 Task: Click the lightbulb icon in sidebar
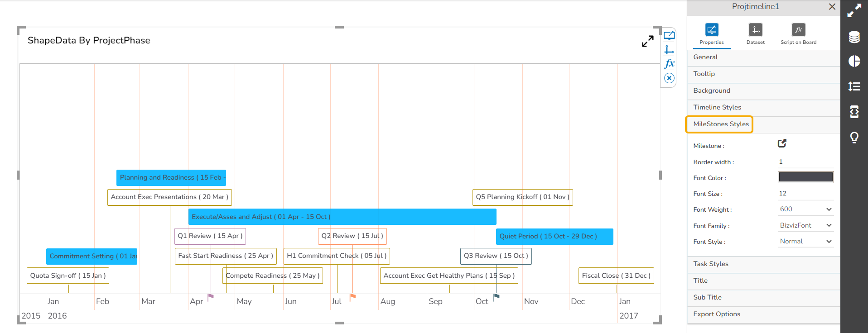click(x=854, y=137)
